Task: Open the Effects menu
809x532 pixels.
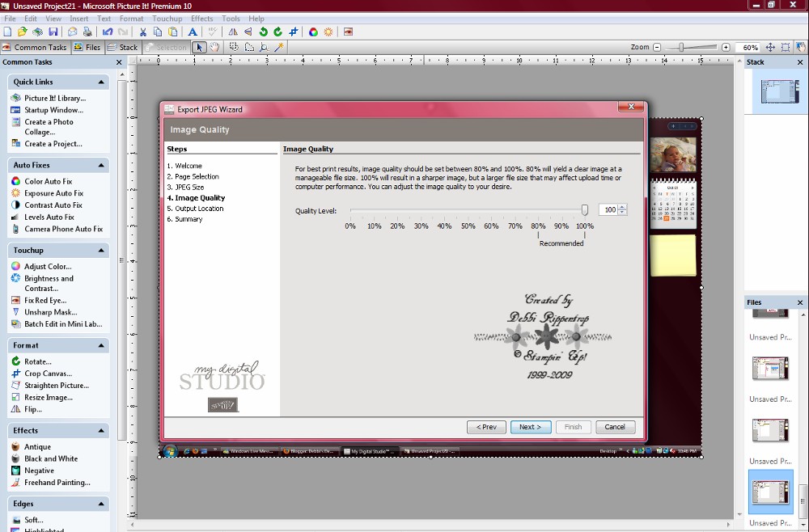Action: (201, 19)
